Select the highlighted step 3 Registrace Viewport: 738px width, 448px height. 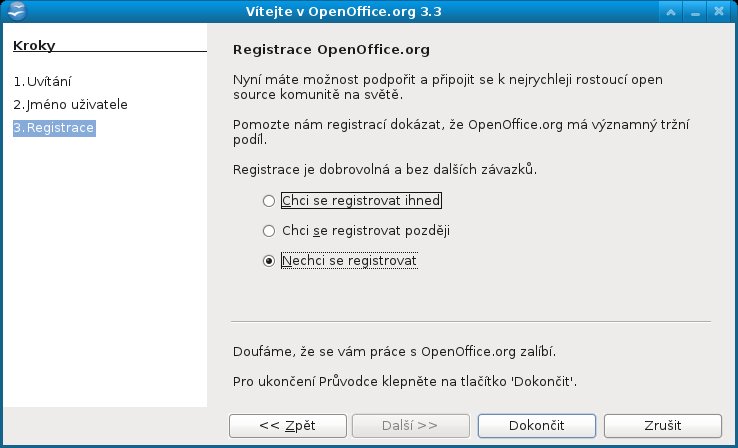coord(54,128)
